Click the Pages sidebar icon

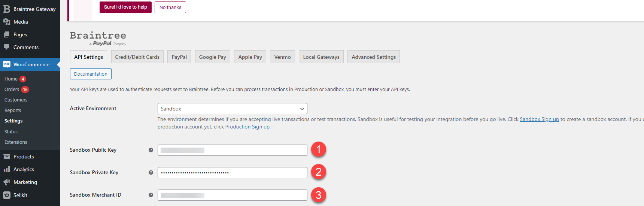[7, 34]
